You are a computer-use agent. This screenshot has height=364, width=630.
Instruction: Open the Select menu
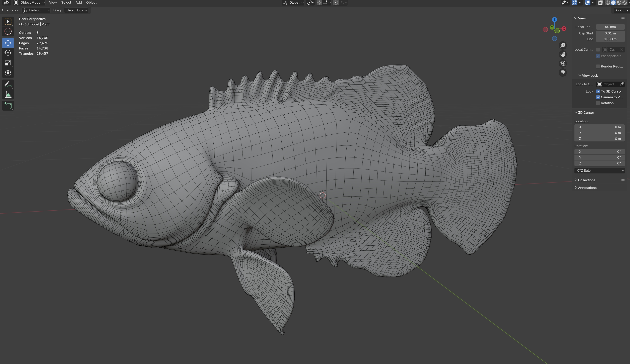click(x=66, y=2)
